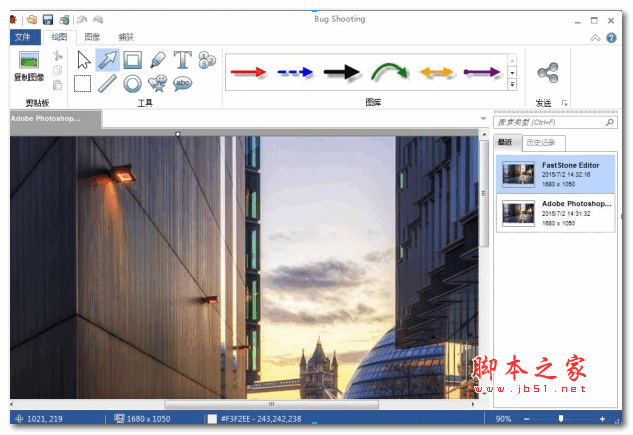633x435 pixels.
Task: Click the scroll up arrow of canvas
Action: [x=484, y=134]
